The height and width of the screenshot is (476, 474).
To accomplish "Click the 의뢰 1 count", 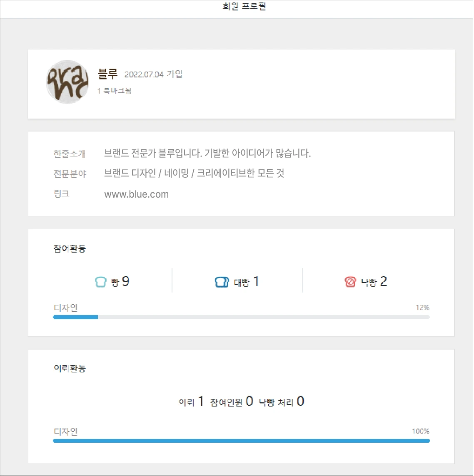I will 191,402.
